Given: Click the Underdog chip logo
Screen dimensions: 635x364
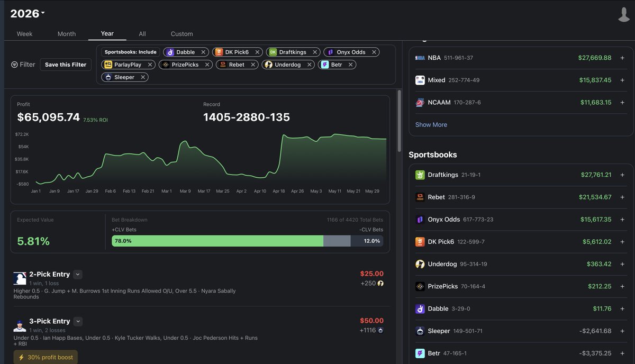Looking at the screenshot, I should point(268,65).
